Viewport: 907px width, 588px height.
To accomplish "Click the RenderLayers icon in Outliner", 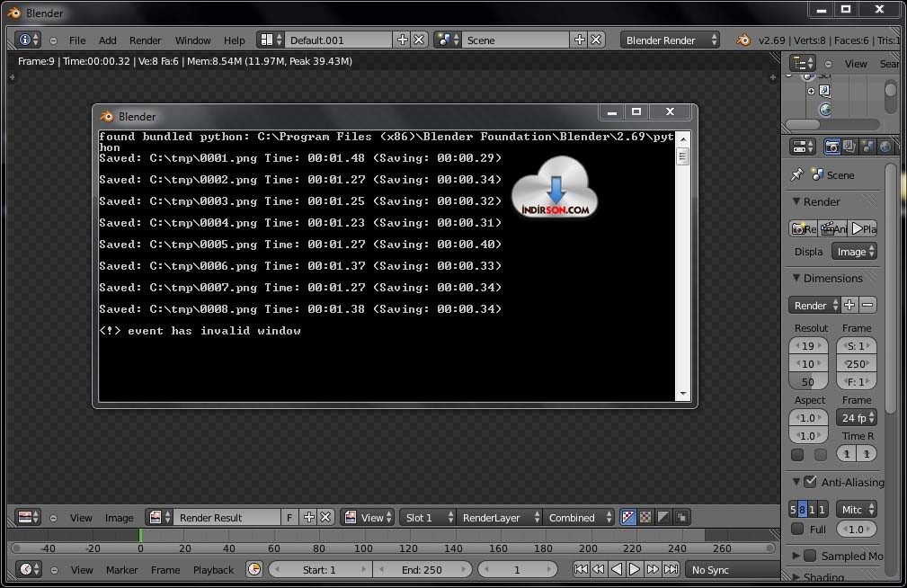I will (825, 91).
